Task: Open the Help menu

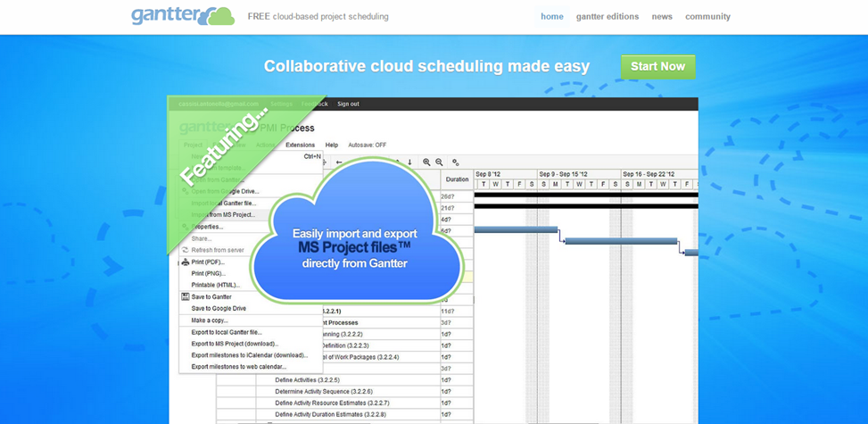Action: pyautogui.click(x=332, y=145)
